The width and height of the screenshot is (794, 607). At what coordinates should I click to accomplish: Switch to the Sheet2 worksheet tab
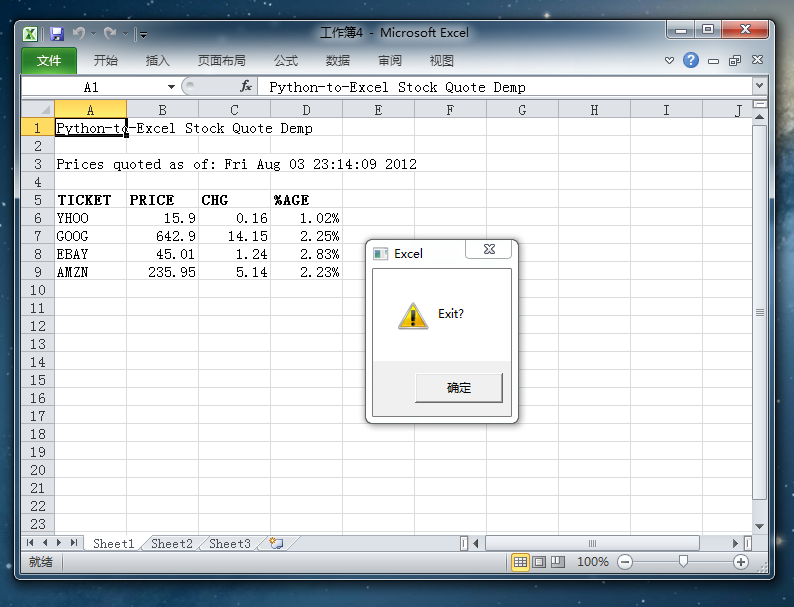(172, 544)
